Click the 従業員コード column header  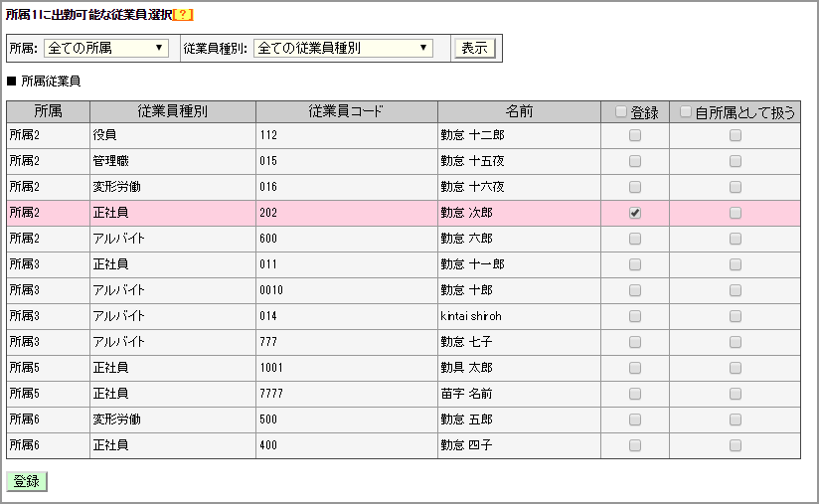(346, 111)
